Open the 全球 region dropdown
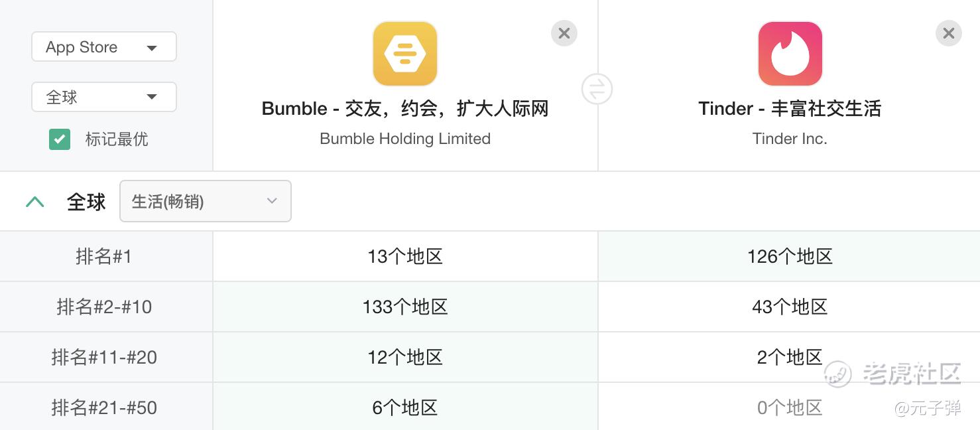The height and width of the screenshot is (430, 980). click(104, 97)
